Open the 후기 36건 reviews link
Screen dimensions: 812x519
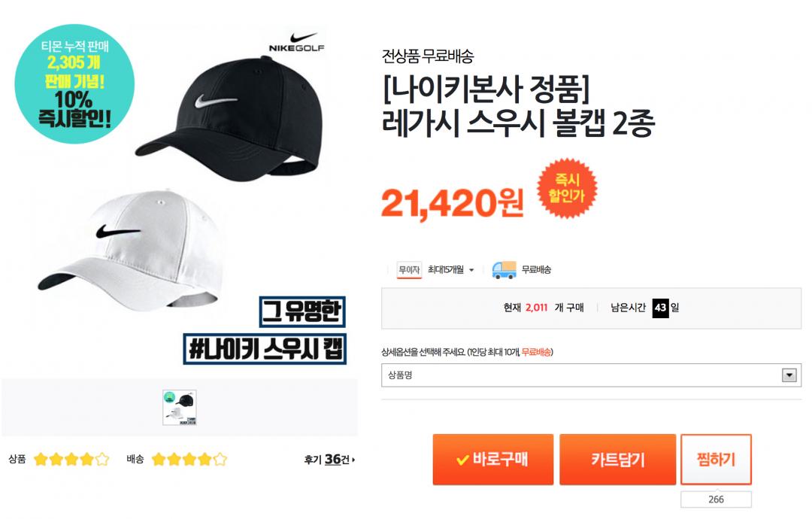pyautogui.click(x=329, y=460)
